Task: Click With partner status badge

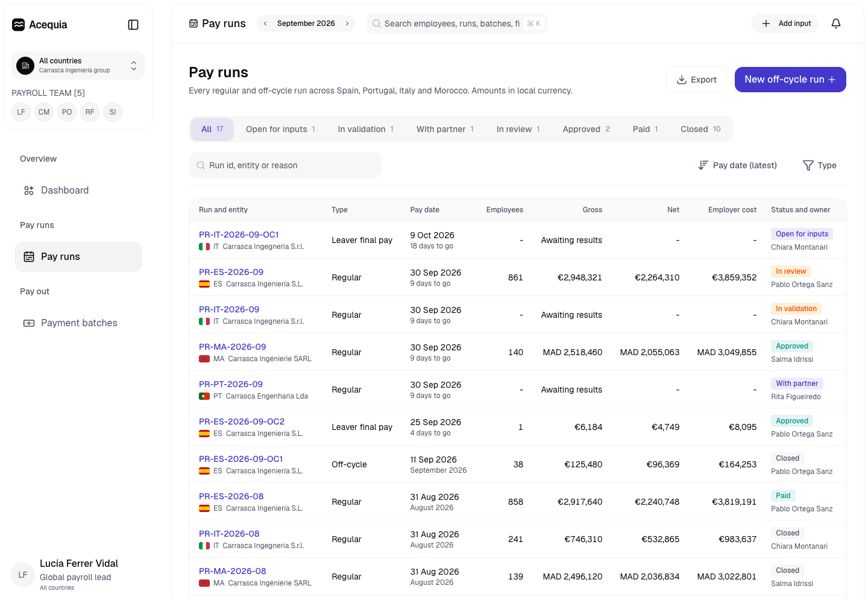Action: [797, 384]
